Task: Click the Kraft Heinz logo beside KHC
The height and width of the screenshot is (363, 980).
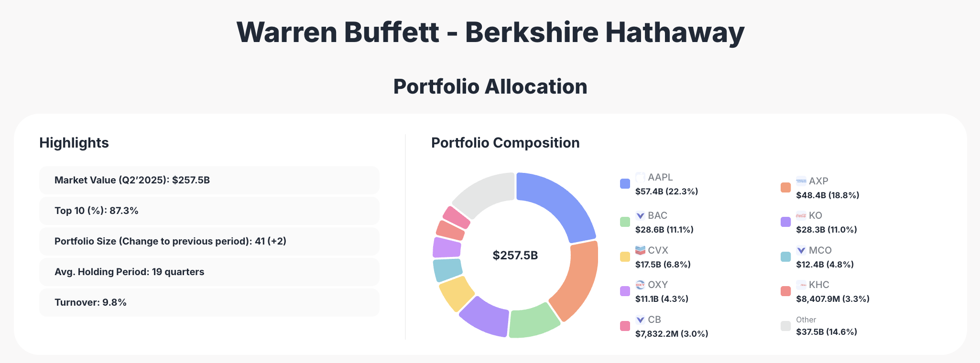Action: [x=801, y=285]
